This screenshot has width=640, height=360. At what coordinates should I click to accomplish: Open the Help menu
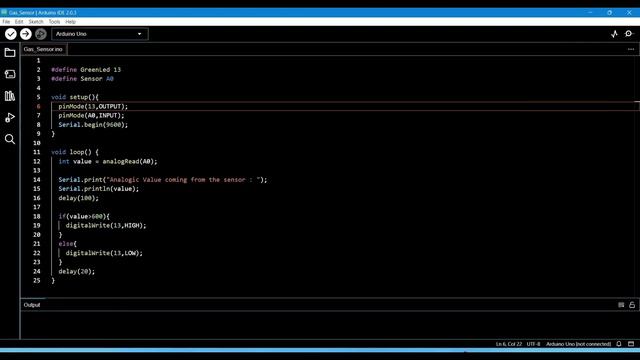click(x=71, y=22)
